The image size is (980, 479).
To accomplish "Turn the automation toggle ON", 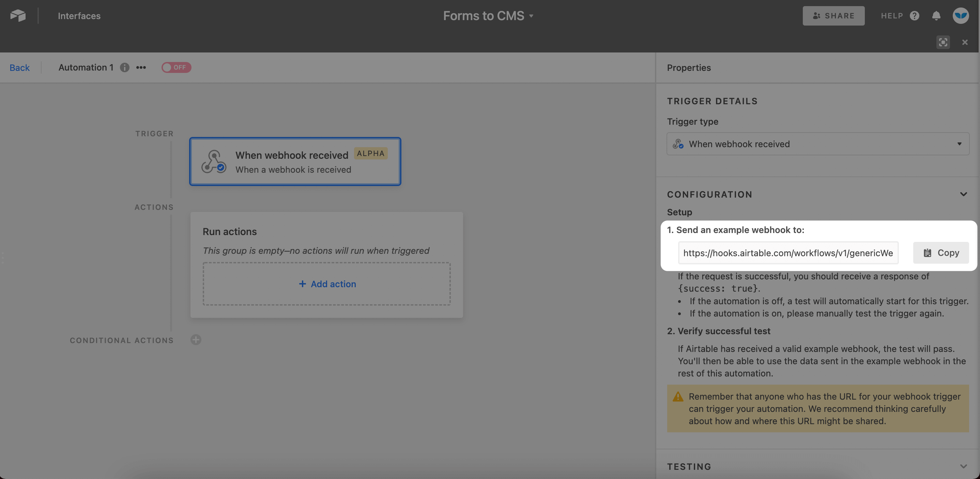I will click(176, 67).
